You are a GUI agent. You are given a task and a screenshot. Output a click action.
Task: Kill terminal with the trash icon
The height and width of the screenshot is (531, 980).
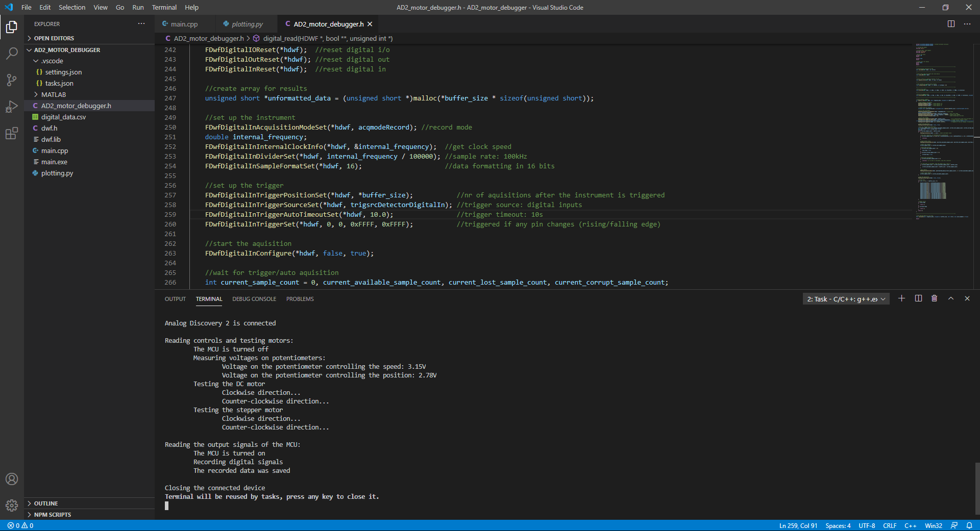pyautogui.click(x=935, y=298)
